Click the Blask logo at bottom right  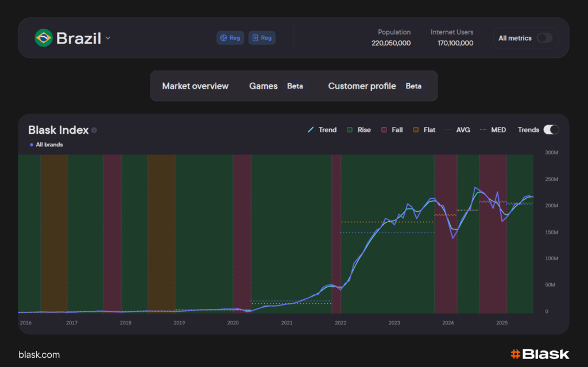[x=540, y=354]
